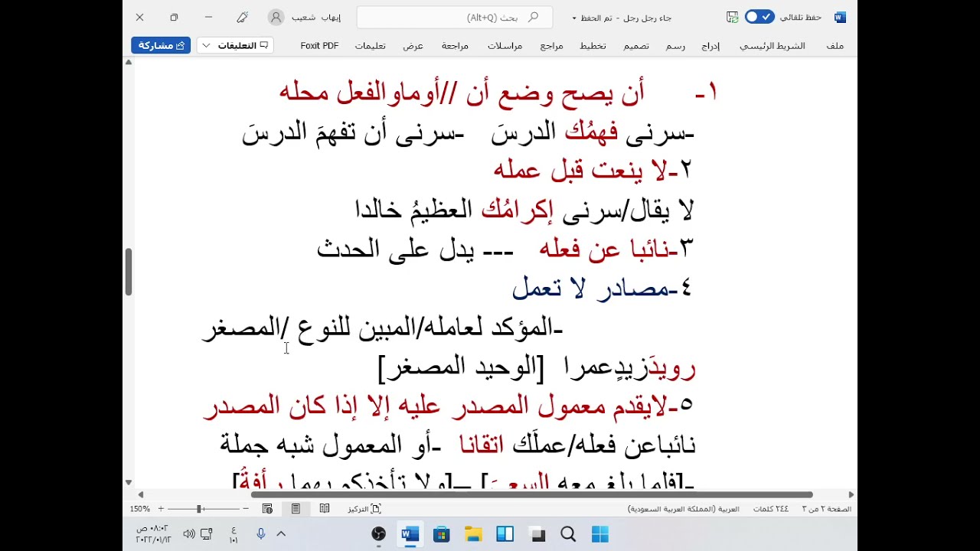This screenshot has height=551, width=980.
Task: Open the clock and date in taskbar
Action: [153, 534]
